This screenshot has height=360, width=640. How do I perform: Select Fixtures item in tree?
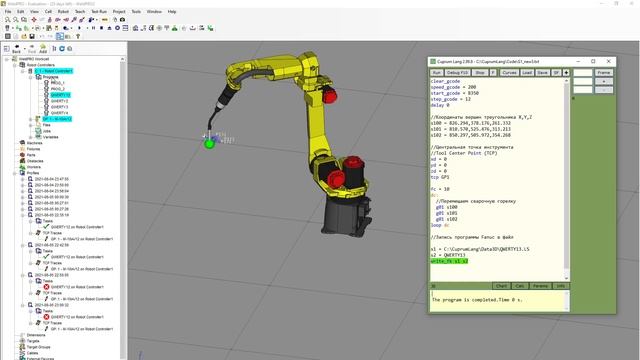pos(33,149)
